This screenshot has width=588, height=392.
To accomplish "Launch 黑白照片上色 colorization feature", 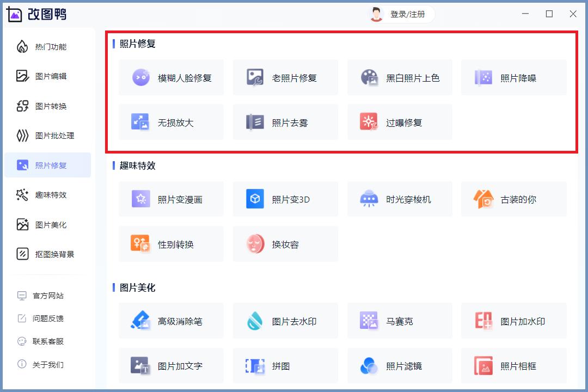I will (400, 77).
